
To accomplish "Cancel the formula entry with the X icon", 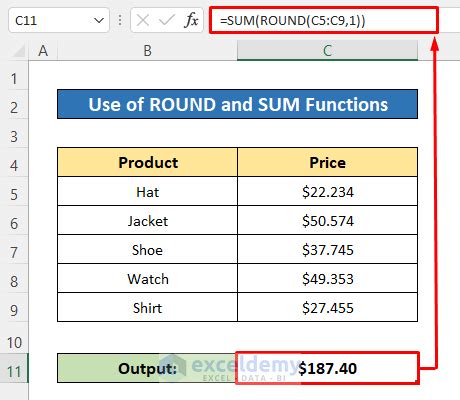I will pos(143,21).
